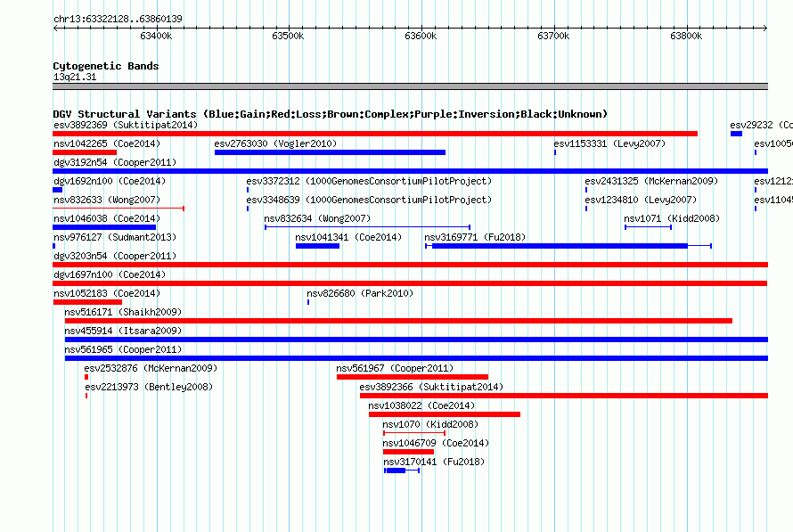Select the dgv1697n100 (Coe2014) variant label
Image resolution: width=793 pixels, height=532 pixels.
(x=110, y=274)
